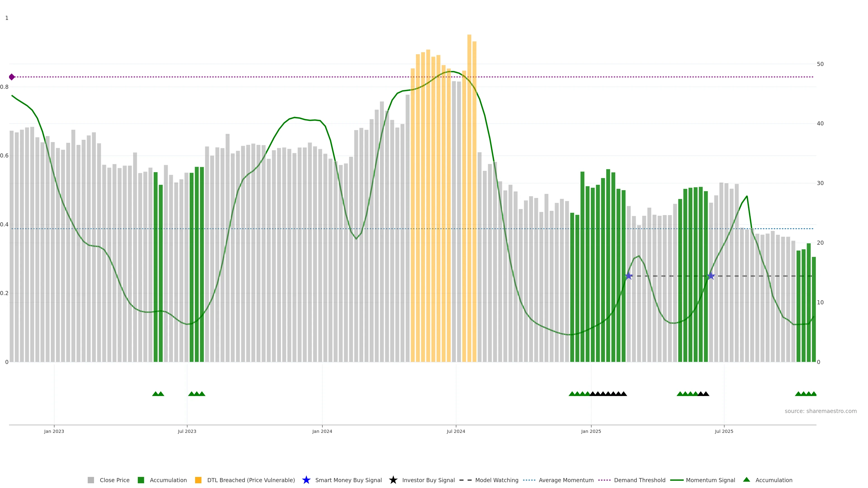Toggle the Model Watching dashed line legend
The width and height of the screenshot is (868, 488).
465,480
